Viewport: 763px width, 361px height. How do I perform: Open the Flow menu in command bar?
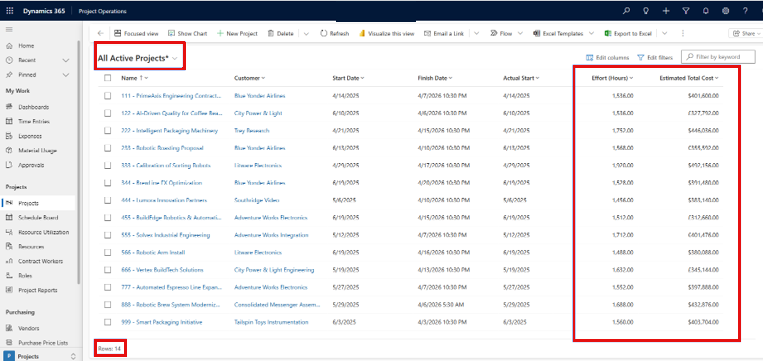(x=506, y=34)
